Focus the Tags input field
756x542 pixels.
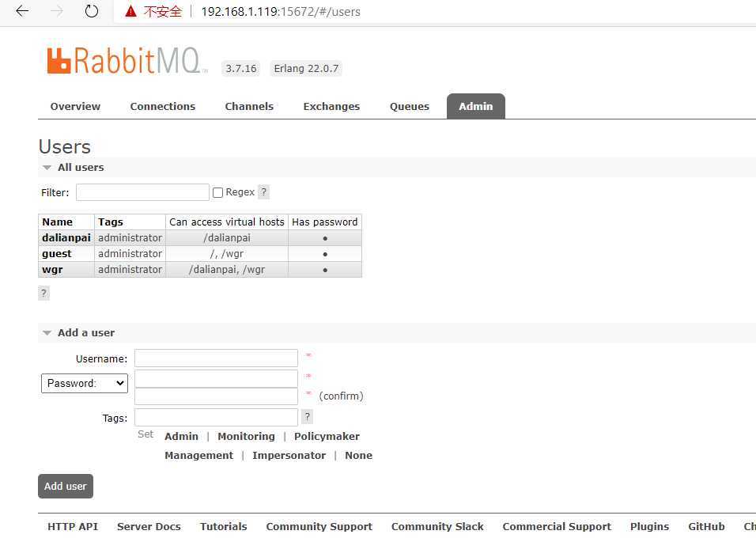[x=216, y=417]
